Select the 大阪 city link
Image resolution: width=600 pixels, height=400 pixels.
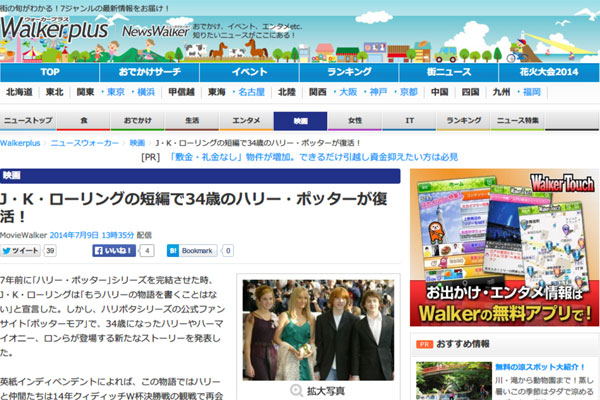pyautogui.click(x=348, y=92)
